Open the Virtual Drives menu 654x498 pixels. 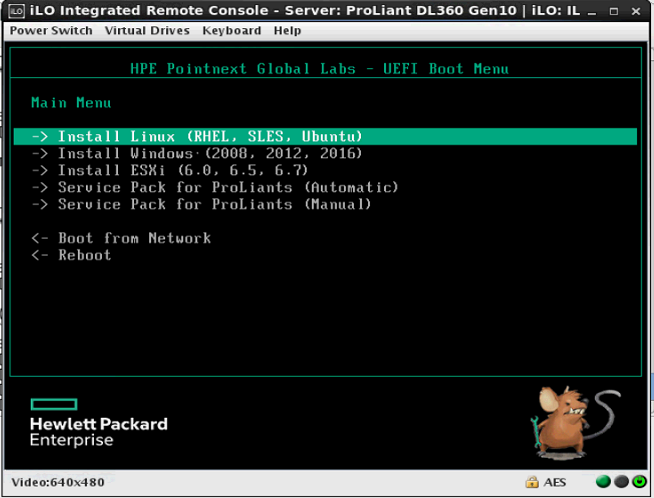click(x=147, y=30)
